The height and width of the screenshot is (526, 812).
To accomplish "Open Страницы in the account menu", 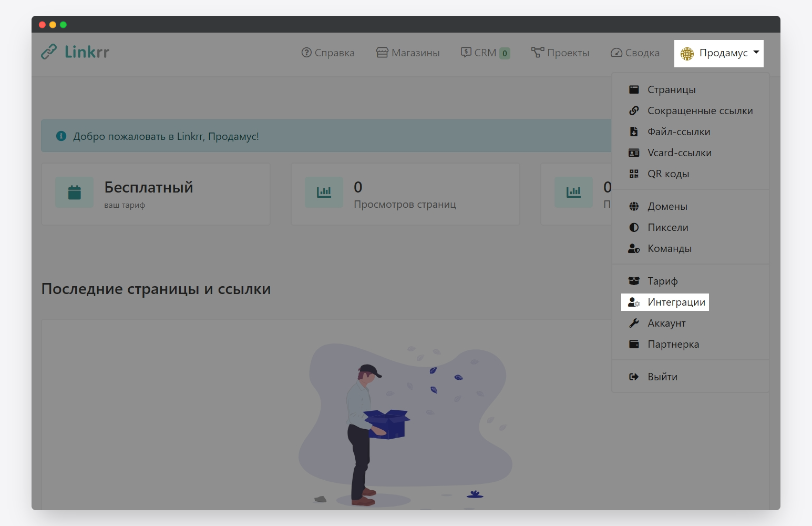I will point(671,90).
